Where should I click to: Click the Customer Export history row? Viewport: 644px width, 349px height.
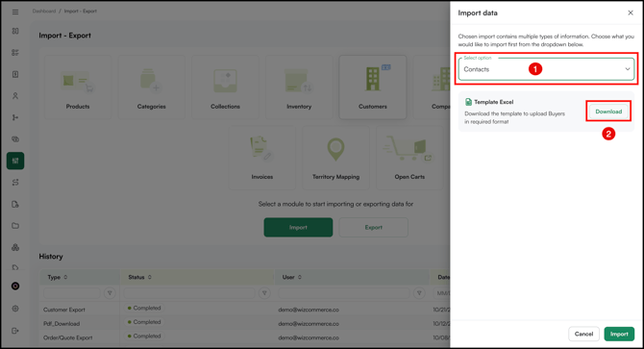(x=245, y=310)
